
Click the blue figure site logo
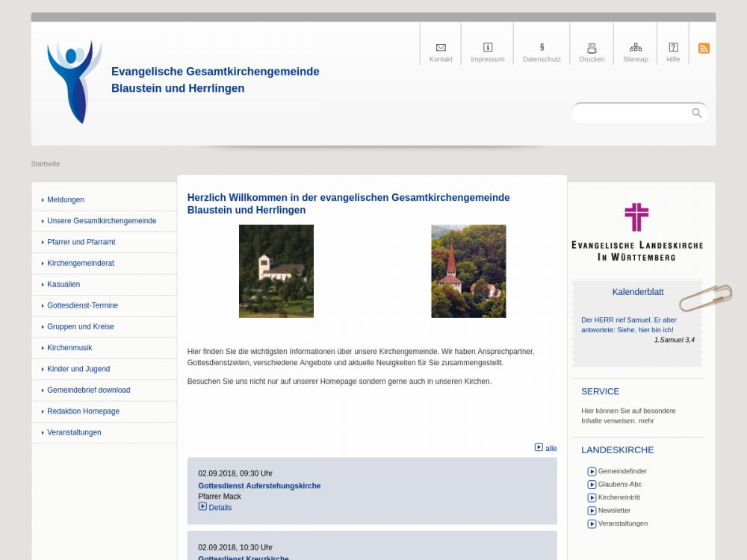(74, 81)
